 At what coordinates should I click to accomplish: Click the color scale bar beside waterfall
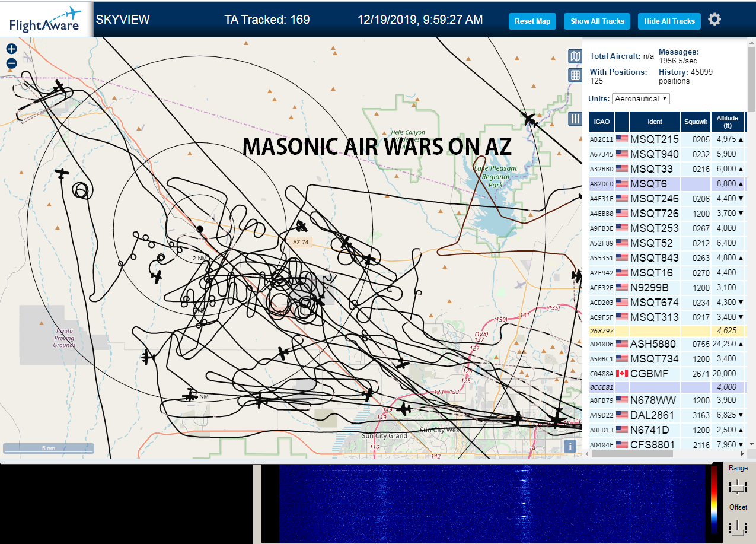(714, 501)
